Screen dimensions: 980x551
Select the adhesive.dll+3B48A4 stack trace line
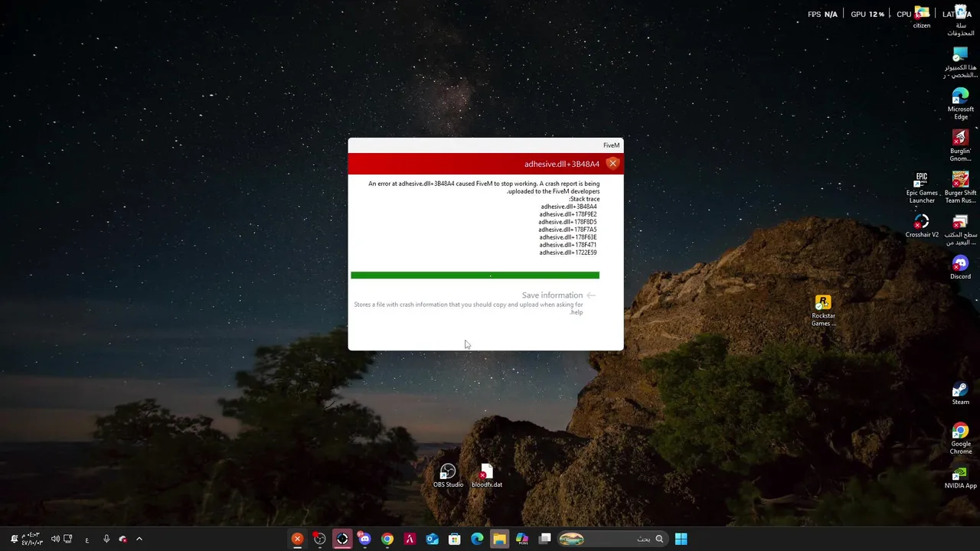[568, 207]
